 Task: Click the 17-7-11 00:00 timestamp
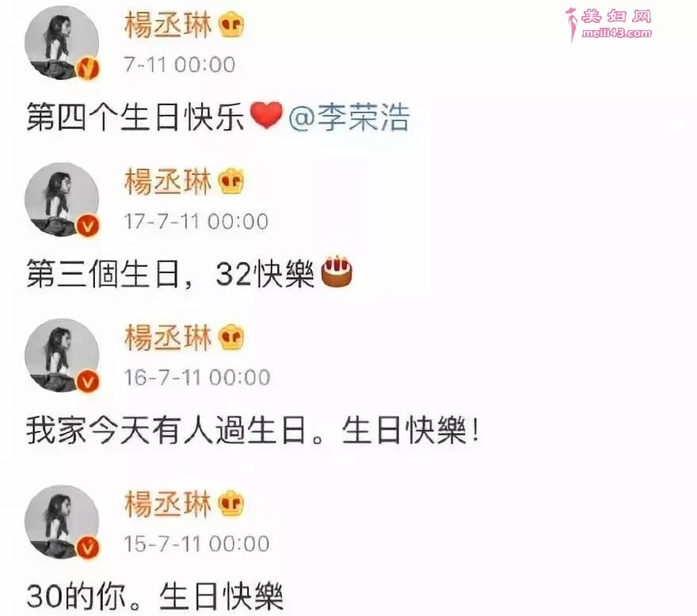[x=196, y=222]
